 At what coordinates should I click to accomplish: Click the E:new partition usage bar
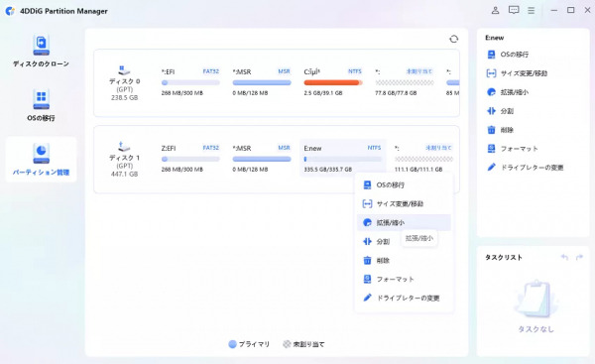click(343, 159)
